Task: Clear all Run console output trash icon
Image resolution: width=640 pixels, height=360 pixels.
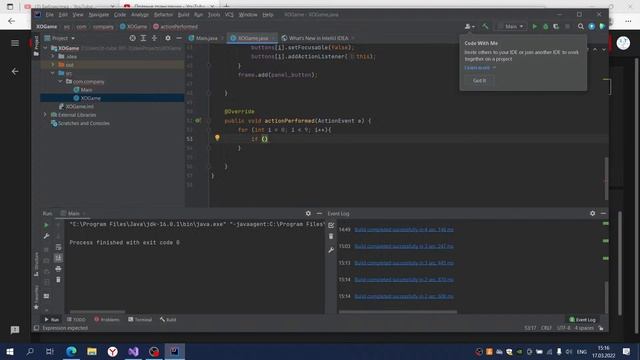Action: (x=58, y=280)
